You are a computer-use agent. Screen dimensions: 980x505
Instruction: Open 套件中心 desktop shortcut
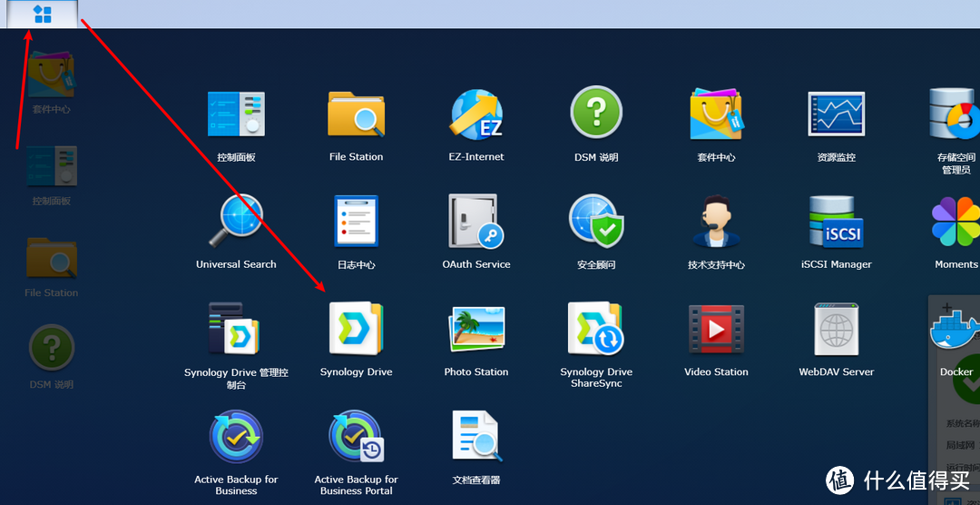pos(51,75)
